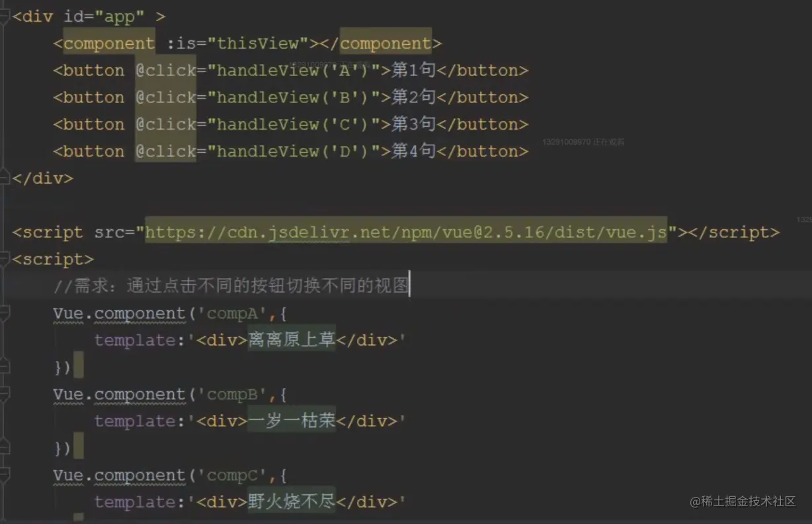Click fold end marker beside closing </div>
812x524 pixels.
(5, 178)
